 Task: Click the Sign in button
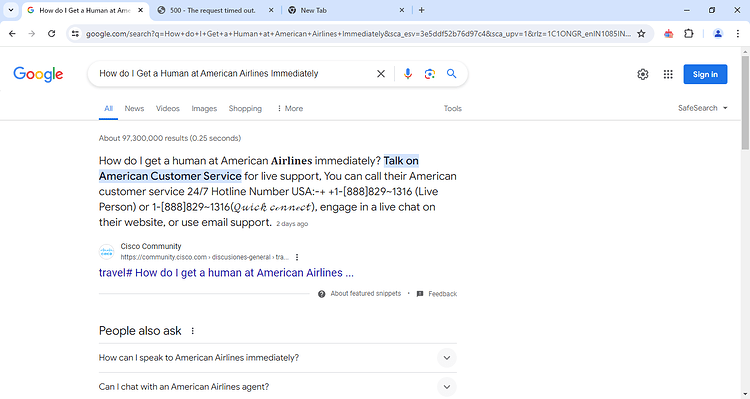[x=705, y=74]
